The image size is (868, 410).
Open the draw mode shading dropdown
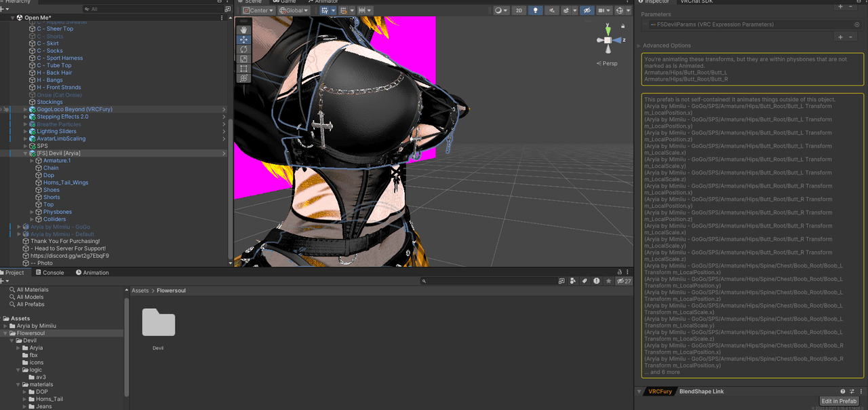coord(502,11)
